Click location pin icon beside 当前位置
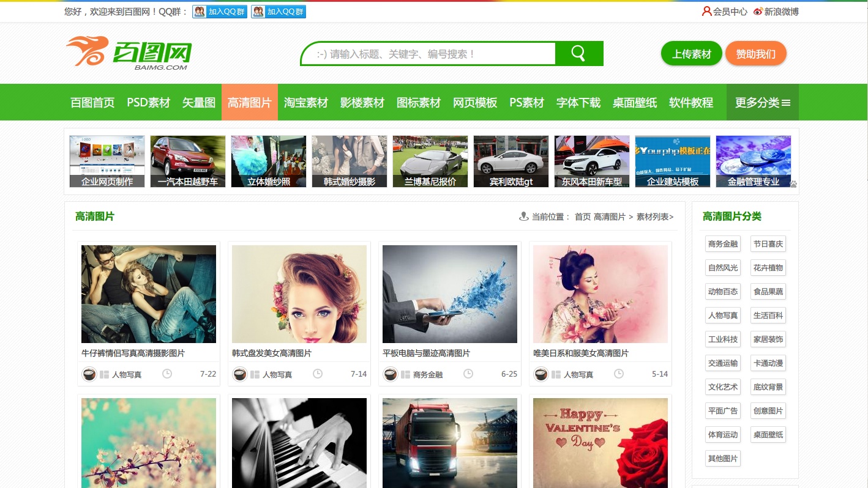 523,216
